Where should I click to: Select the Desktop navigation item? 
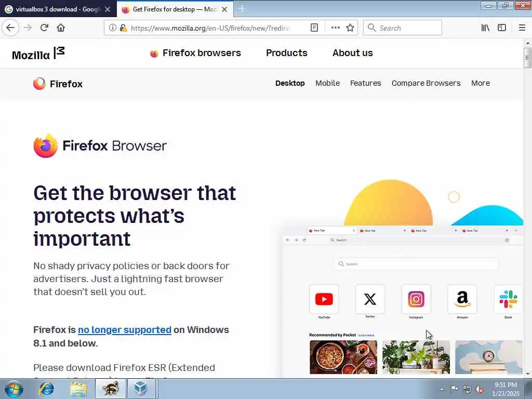pyautogui.click(x=290, y=83)
